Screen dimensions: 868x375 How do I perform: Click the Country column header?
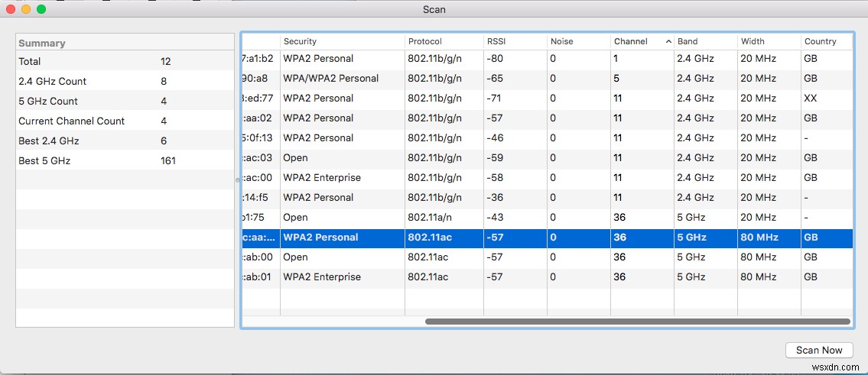click(x=820, y=41)
